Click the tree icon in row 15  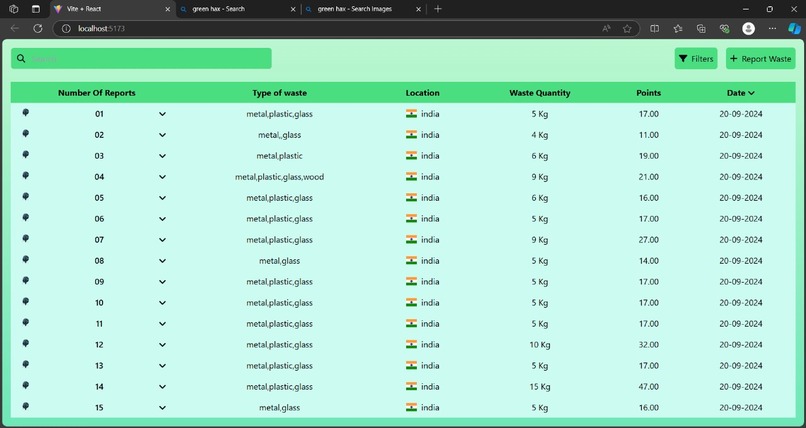tap(26, 406)
